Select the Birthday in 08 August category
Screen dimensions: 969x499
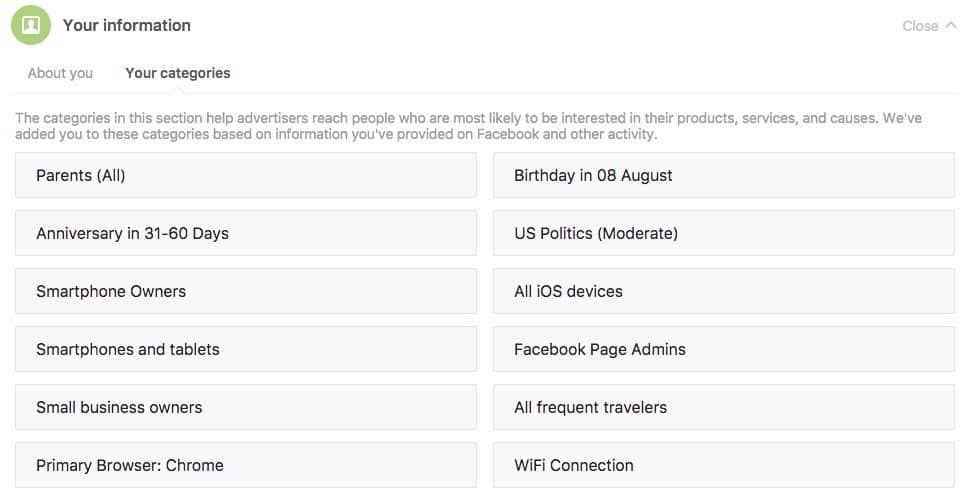[x=724, y=175]
